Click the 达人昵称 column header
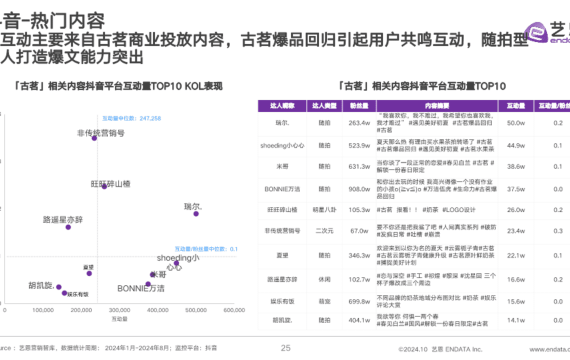 coord(282,106)
